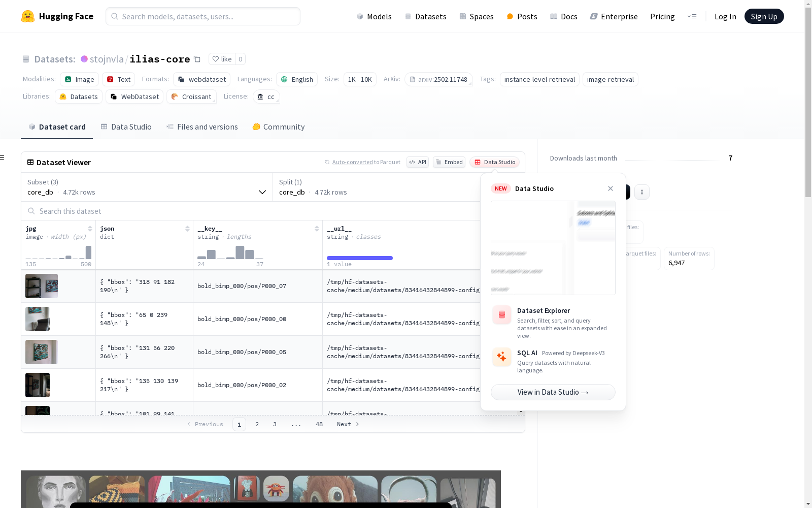This screenshot has height=508, width=812.
Task: Close the Data Studio popup
Action: point(611,188)
